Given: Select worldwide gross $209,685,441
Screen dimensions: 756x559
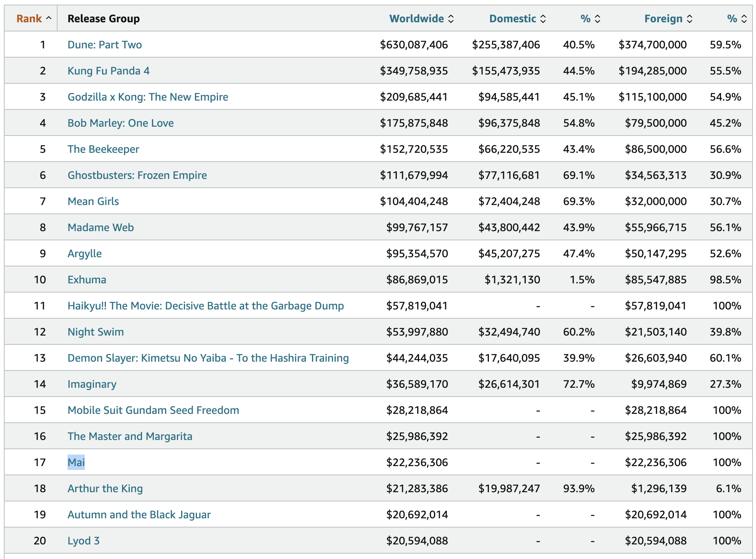Looking at the screenshot, I should [414, 97].
